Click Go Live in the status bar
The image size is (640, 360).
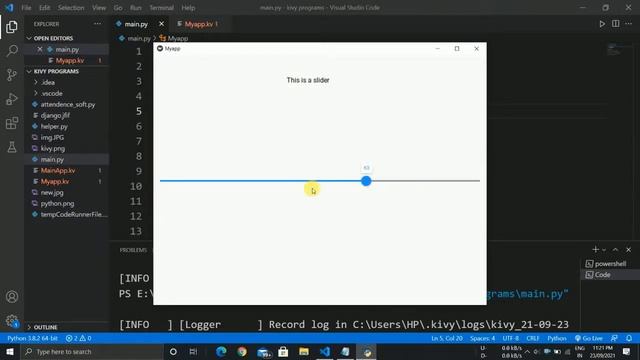[588, 338]
